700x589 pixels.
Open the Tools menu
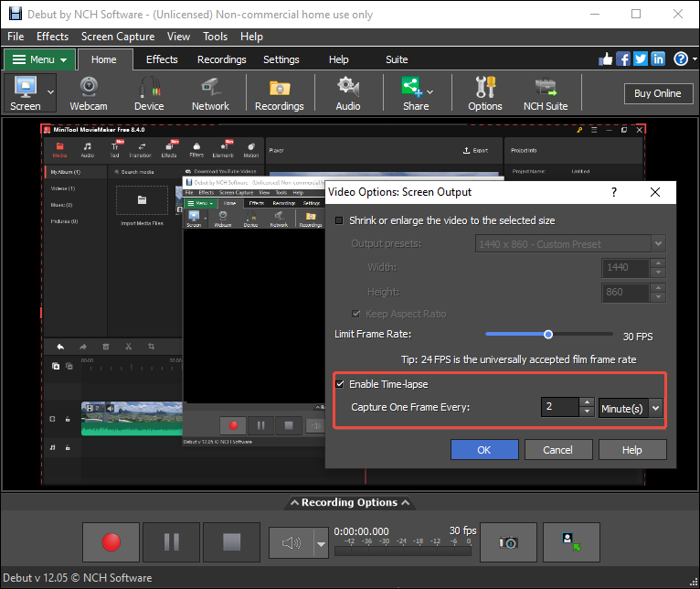215,37
